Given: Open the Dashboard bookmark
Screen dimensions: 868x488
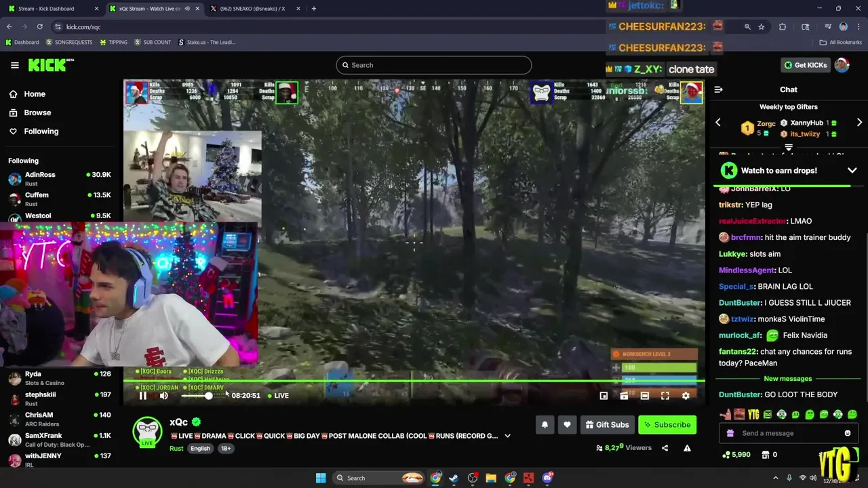Looking at the screenshot, I should [x=22, y=42].
